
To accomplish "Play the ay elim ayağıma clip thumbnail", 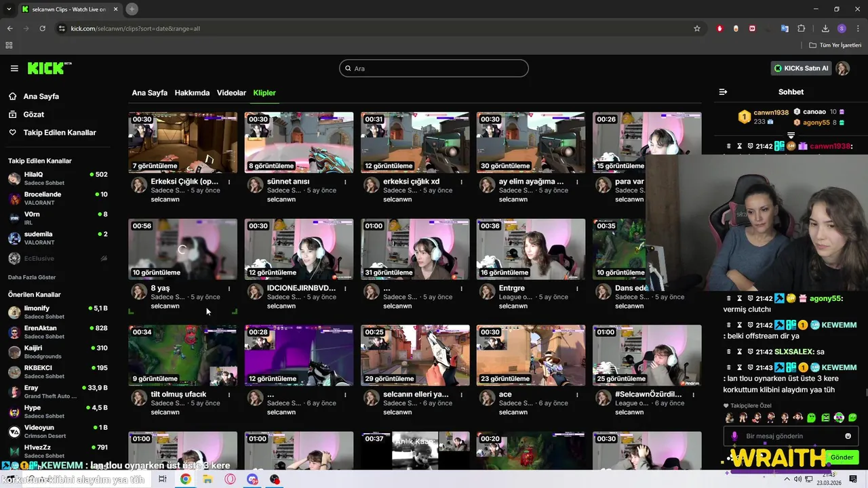I will pos(531,142).
